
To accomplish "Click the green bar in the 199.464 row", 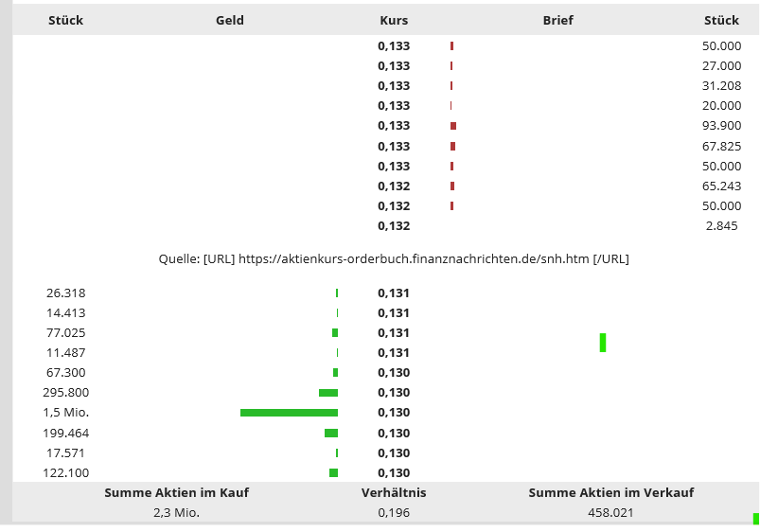I will pyautogui.click(x=331, y=433).
